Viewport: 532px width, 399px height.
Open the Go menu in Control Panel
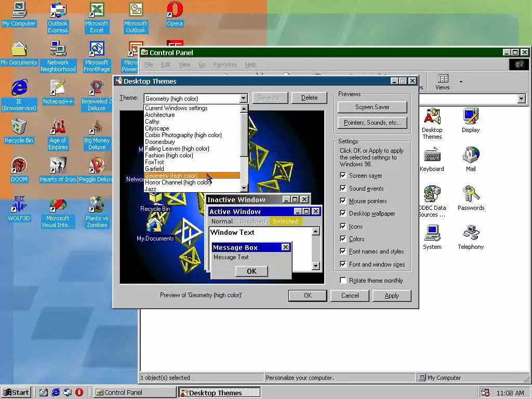pos(202,64)
